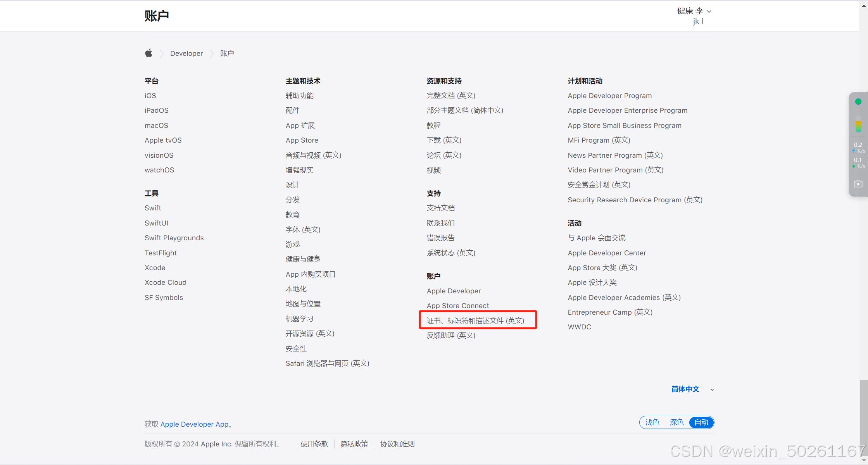The image size is (868, 465).
Task: Click the chevron beside 简体中文
Action: coord(712,389)
